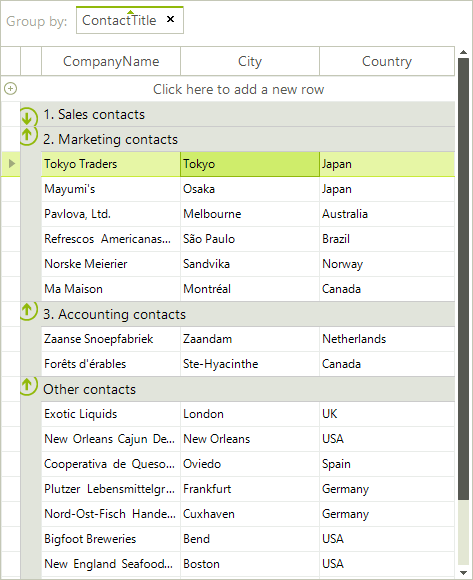Select the Spain country cell
The height and width of the screenshot is (580, 473).
click(387, 464)
